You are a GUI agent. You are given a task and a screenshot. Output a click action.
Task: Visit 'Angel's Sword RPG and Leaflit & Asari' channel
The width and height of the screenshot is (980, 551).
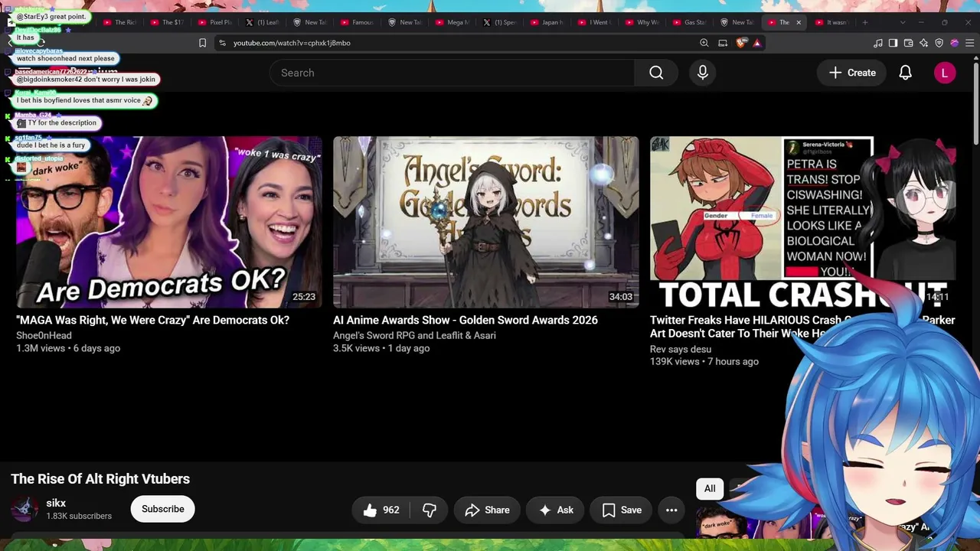414,335
